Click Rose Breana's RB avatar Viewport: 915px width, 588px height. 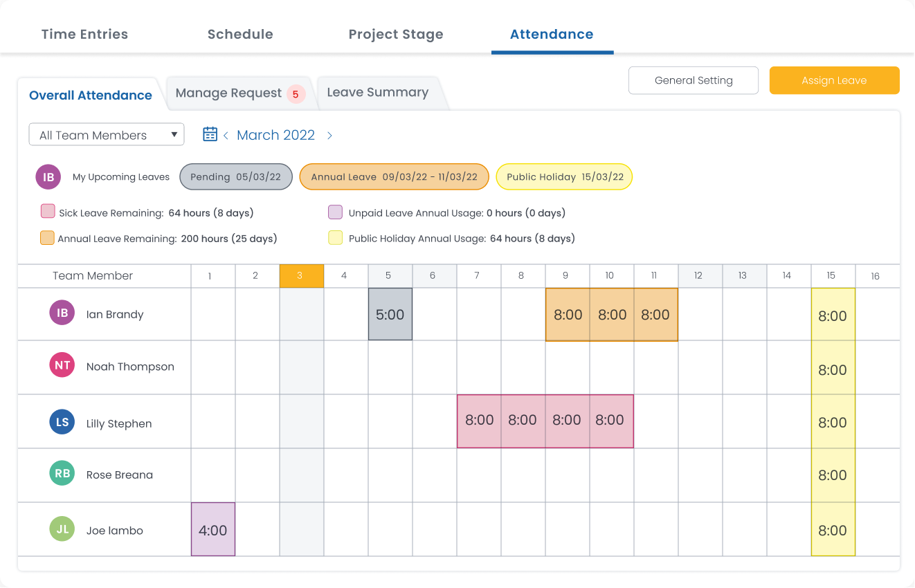coord(62,475)
